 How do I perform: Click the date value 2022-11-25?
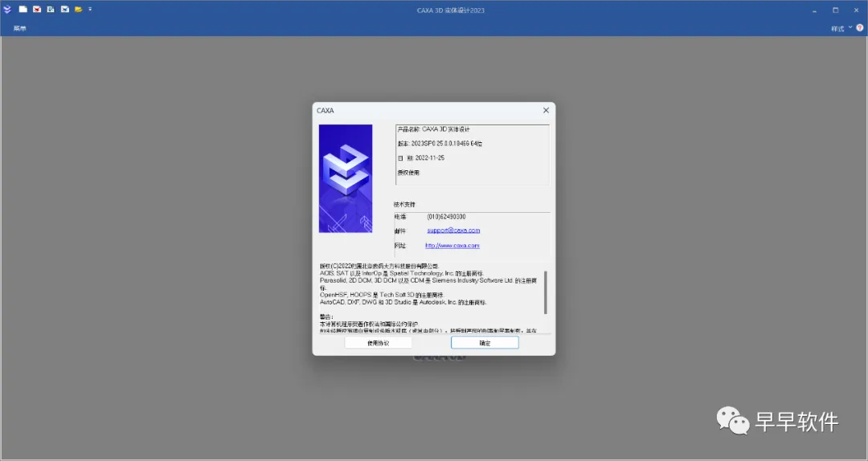pyautogui.click(x=429, y=157)
